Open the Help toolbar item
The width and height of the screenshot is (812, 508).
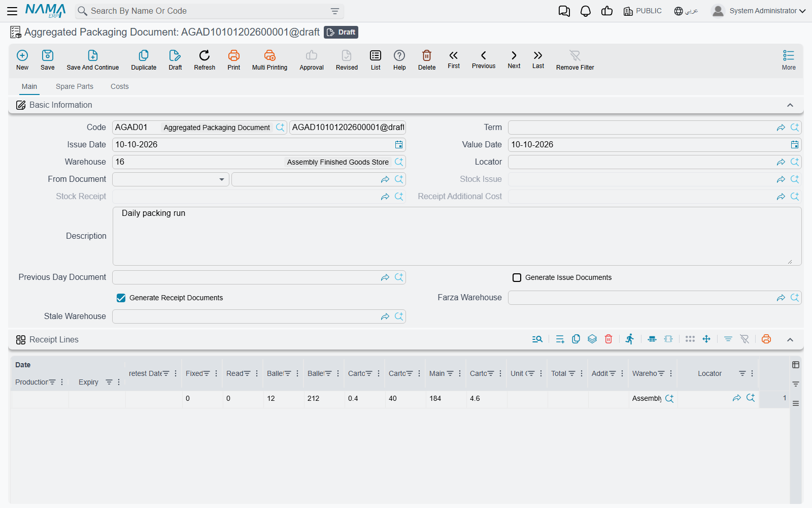pyautogui.click(x=399, y=60)
